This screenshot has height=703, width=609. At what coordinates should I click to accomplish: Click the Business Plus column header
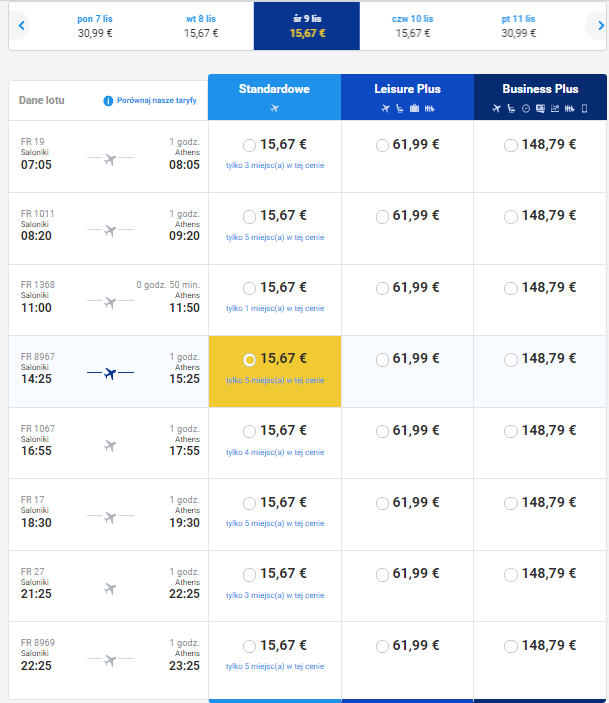pos(540,97)
